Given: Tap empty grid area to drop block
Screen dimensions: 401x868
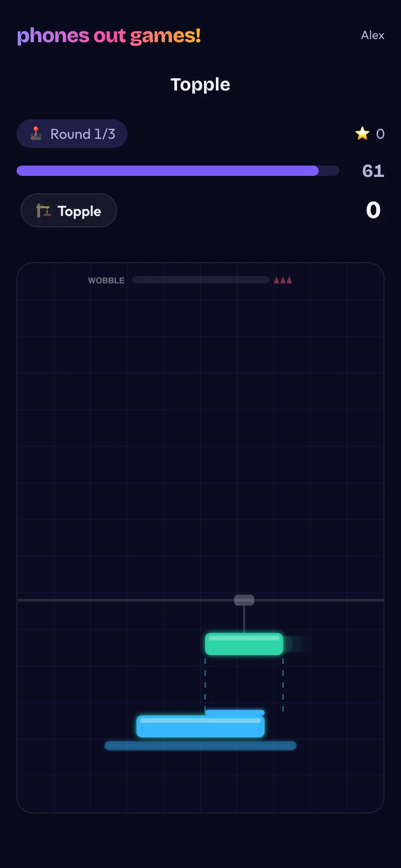Looking at the screenshot, I should (x=200, y=437).
